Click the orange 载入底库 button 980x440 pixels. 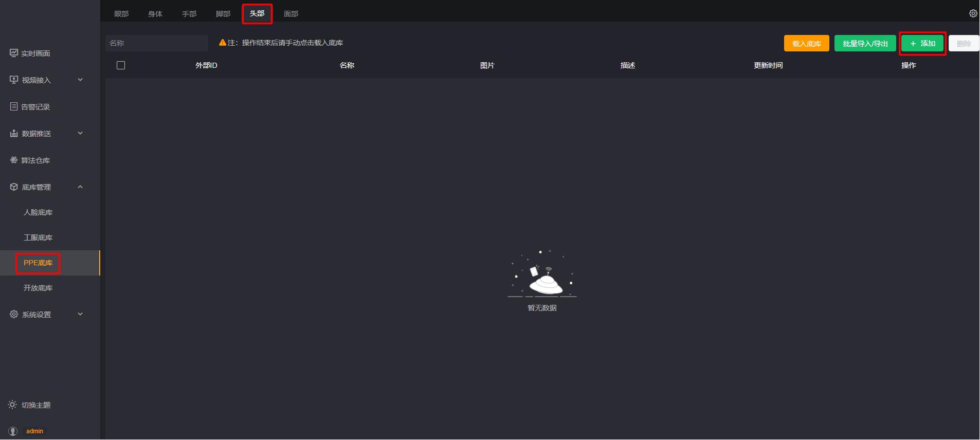point(806,43)
